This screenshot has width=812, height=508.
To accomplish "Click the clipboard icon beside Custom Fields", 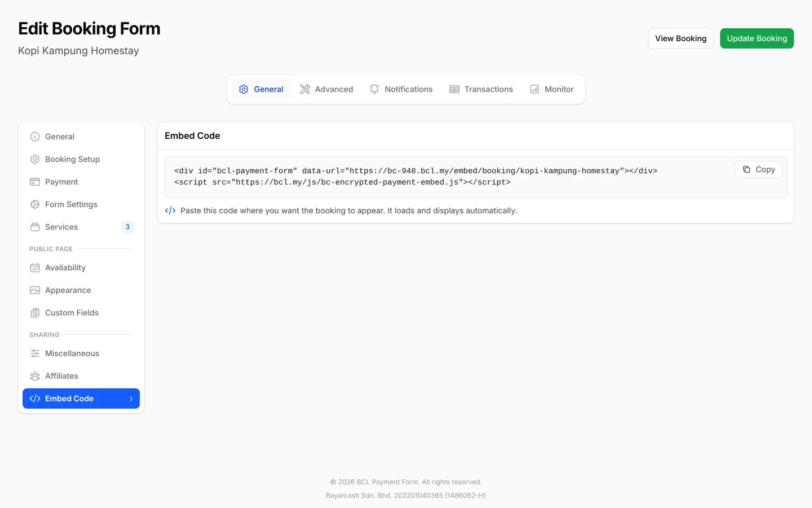I will tap(35, 313).
